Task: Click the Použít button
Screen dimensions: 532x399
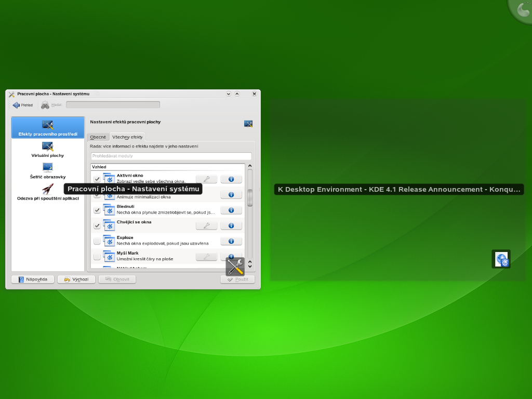Action: point(237,279)
